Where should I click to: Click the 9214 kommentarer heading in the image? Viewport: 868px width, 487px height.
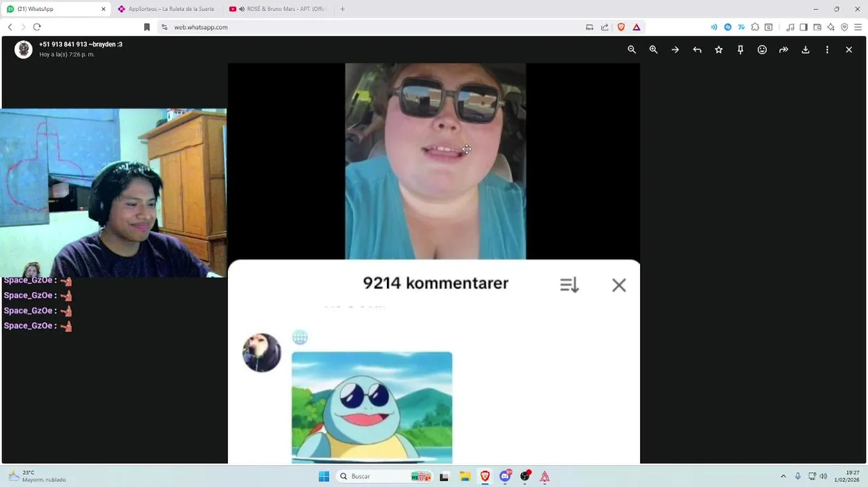(436, 283)
